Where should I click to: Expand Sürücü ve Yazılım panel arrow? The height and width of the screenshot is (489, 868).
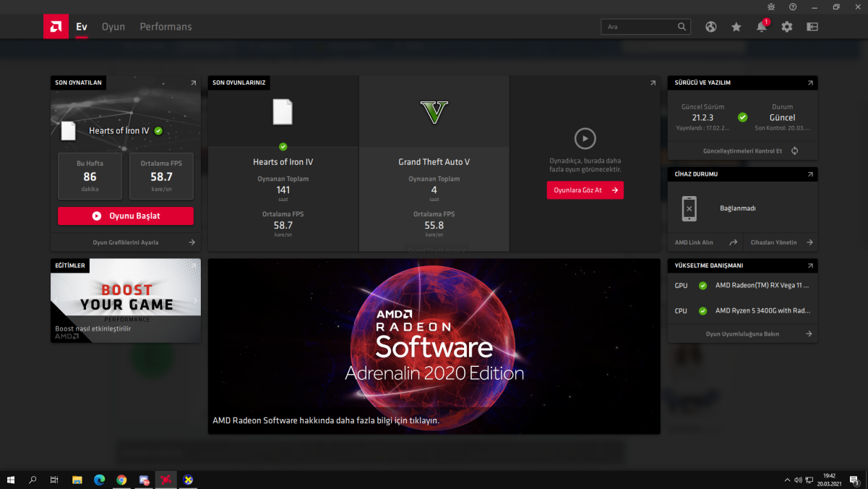click(810, 83)
